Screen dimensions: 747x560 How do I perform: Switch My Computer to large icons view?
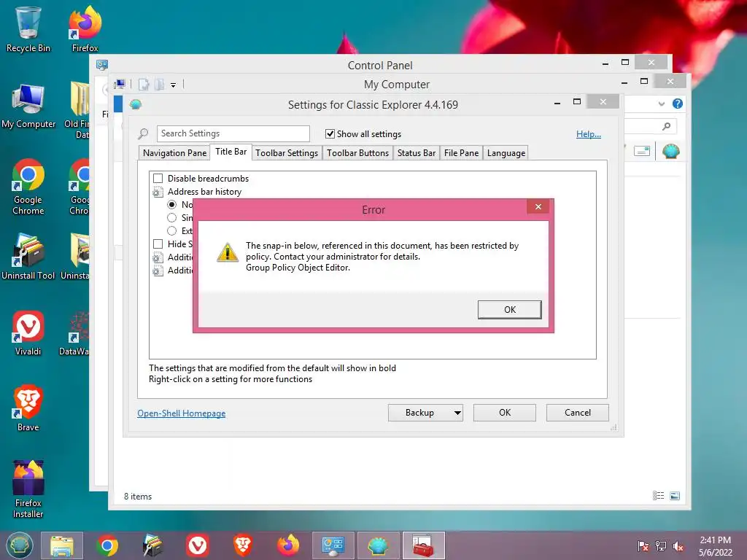(675, 496)
